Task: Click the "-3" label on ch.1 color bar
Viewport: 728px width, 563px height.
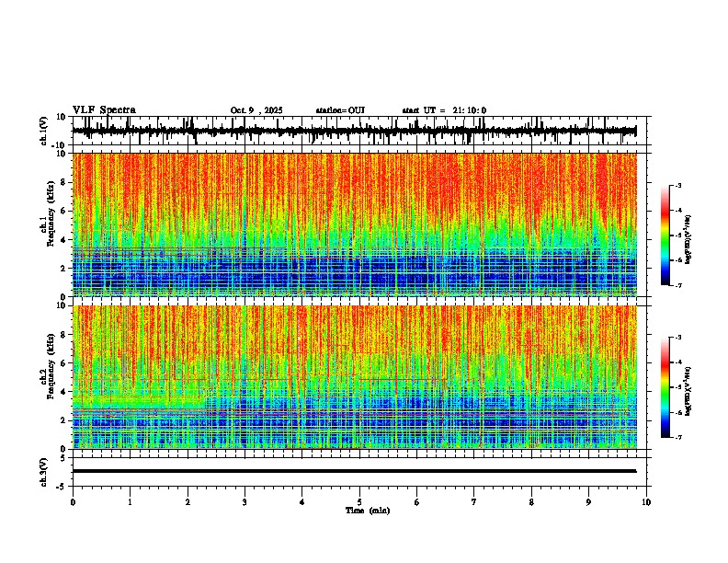Action: click(677, 185)
